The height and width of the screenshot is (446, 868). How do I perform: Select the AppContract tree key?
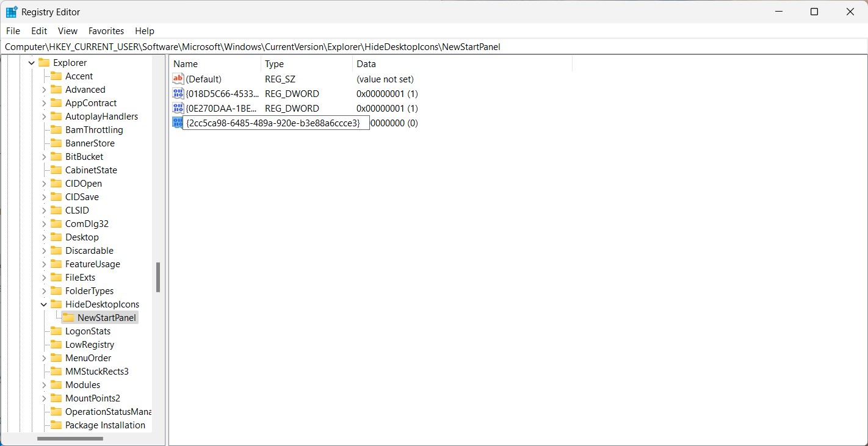[91, 103]
